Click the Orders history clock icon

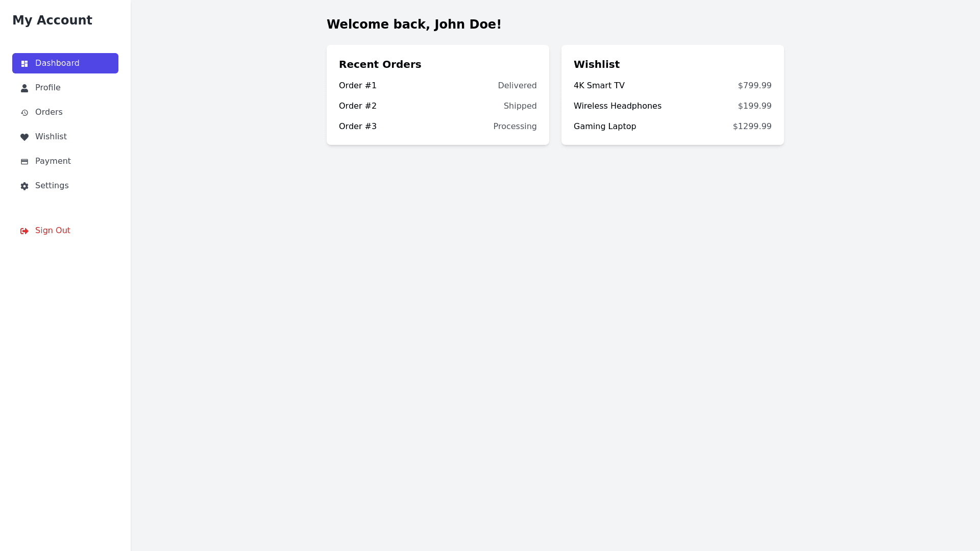coord(24,113)
